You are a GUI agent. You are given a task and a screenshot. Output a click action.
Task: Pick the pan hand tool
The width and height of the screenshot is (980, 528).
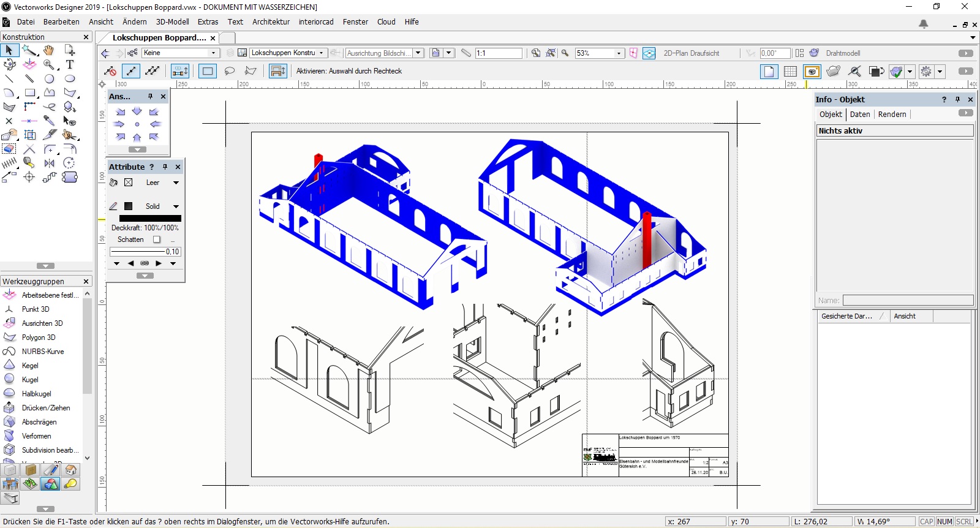49,50
